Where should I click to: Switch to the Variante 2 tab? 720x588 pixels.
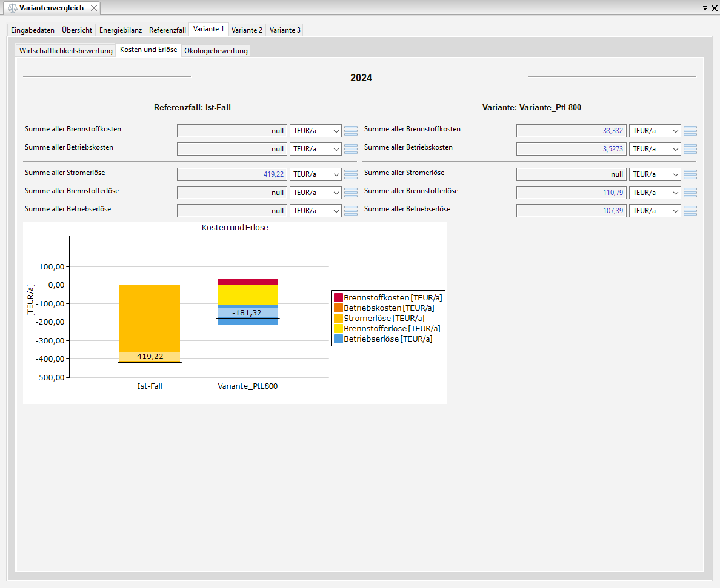tap(247, 30)
